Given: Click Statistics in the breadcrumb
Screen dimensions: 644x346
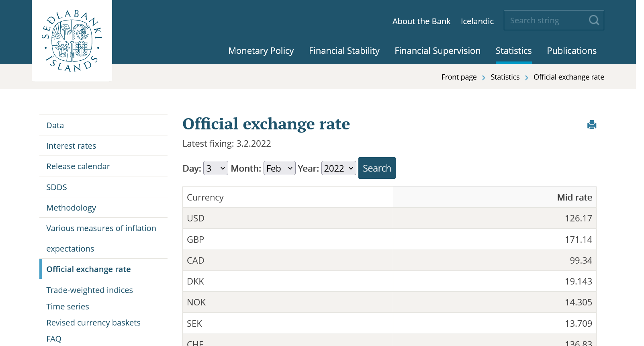Looking at the screenshot, I should (505, 77).
